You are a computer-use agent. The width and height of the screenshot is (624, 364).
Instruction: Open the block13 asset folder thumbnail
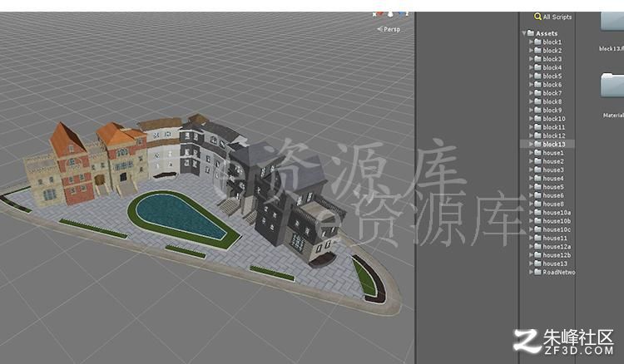[x=612, y=21]
